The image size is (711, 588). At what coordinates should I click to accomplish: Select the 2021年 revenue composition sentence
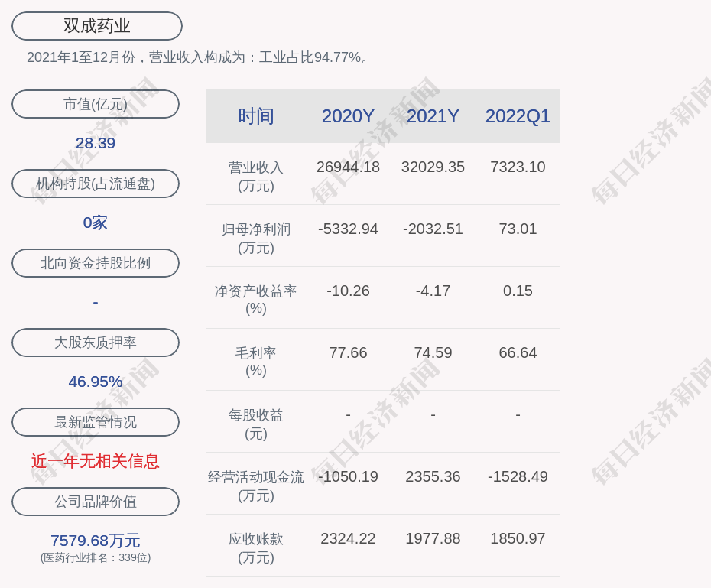click(199, 57)
